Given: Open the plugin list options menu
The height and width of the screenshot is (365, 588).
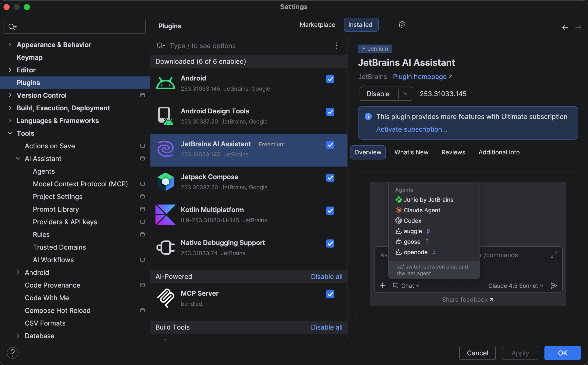Looking at the screenshot, I should tap(336, 46).
